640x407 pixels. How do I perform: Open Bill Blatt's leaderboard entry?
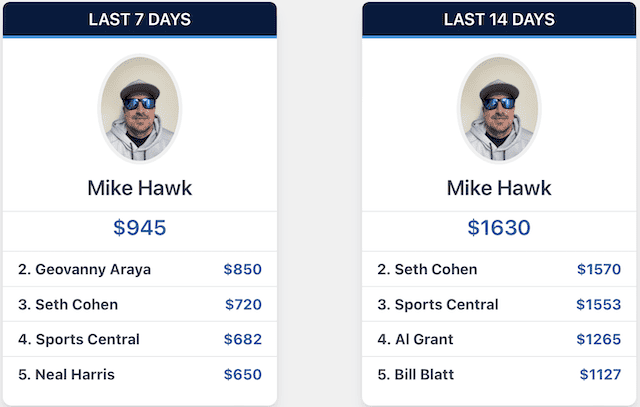499,374
